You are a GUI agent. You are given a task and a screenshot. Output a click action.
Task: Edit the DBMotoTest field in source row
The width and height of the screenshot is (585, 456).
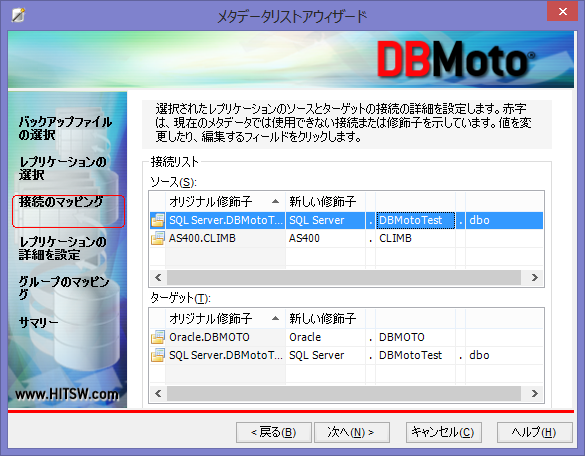[416, 220]
